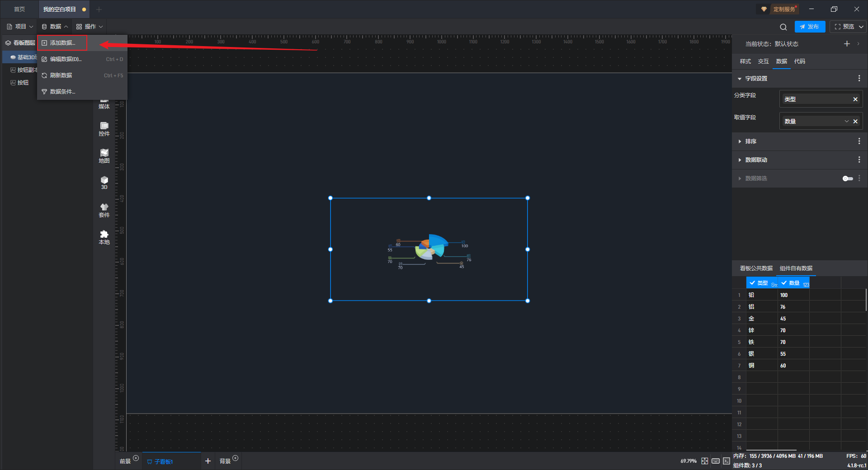Choose 数据条件 menu entry

[x=82, y=92]
